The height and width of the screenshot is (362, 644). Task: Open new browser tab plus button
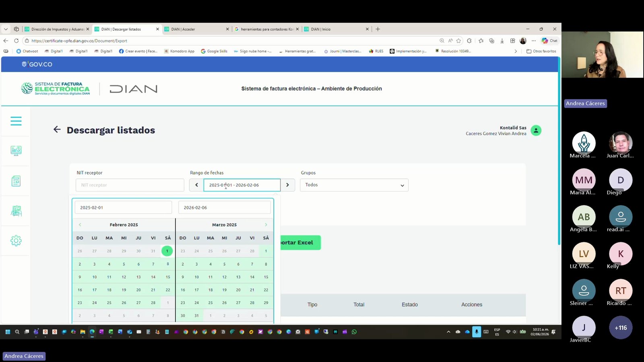pos(378,29)
